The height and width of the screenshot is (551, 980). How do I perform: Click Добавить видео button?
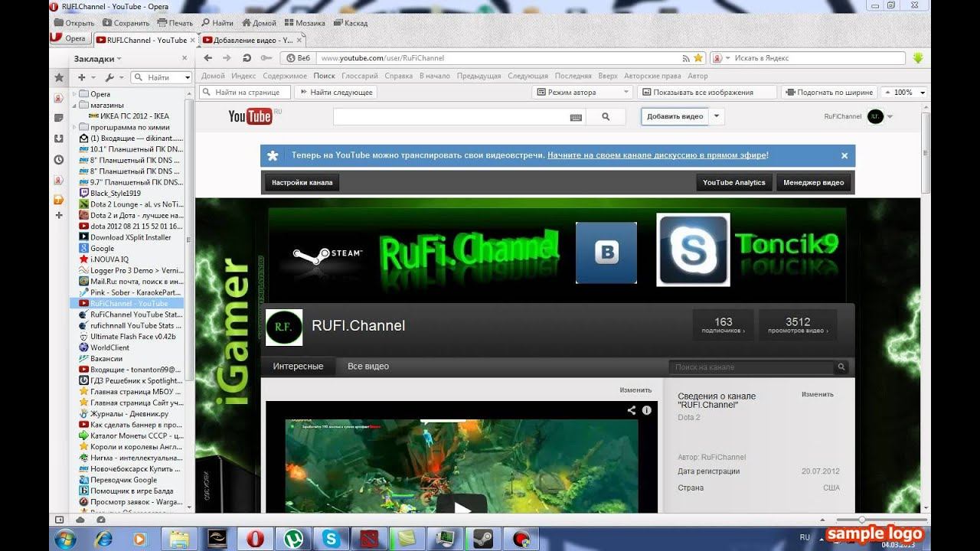point(675,116)
